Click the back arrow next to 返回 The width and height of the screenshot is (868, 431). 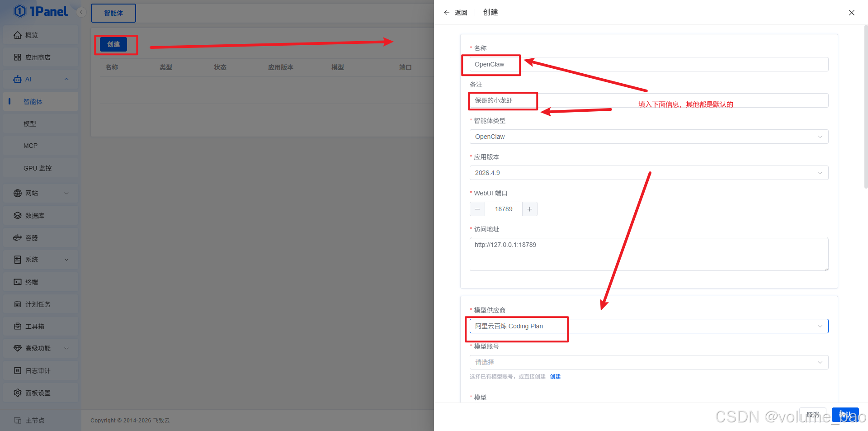point(447,13)
